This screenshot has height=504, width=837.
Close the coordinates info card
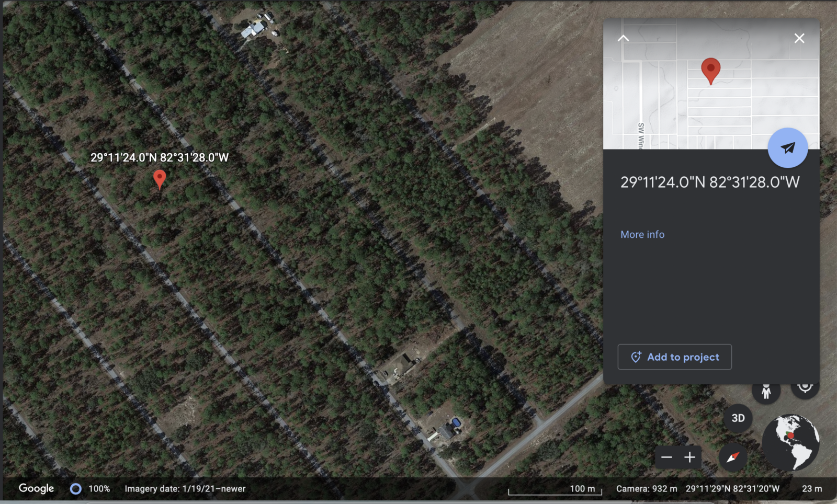(x=799, y=38)
